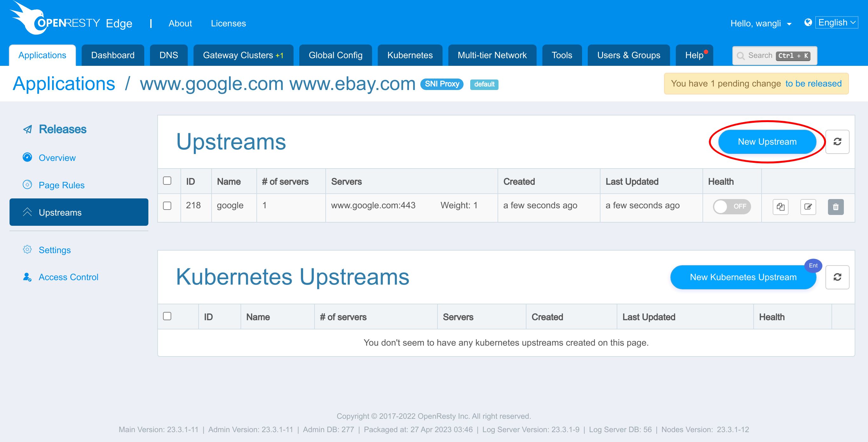Check the select-all checkbox in Kubernetes Upstreams
Screen dimensions: 868x442
pos(167,316)
